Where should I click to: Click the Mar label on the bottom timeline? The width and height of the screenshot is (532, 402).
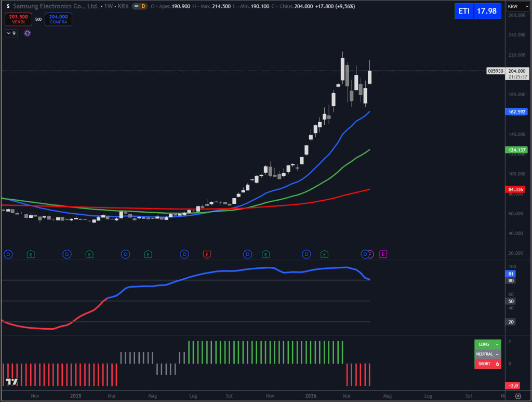(x=346, y=396)
